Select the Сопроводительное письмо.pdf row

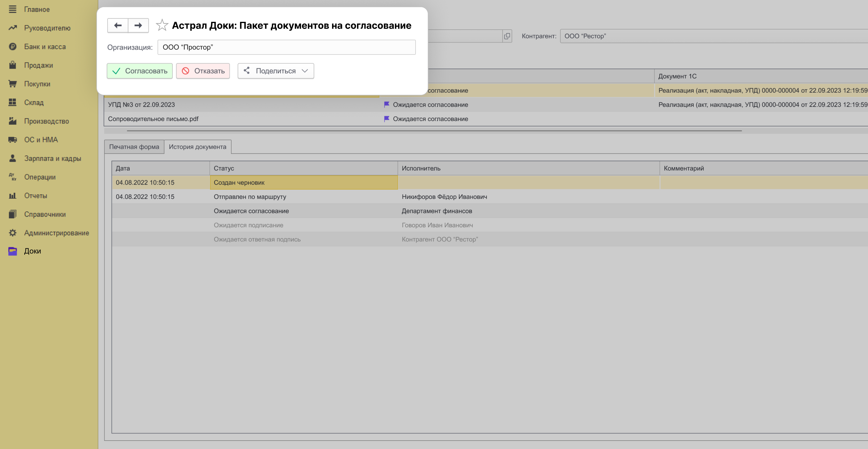pos(153,119)
